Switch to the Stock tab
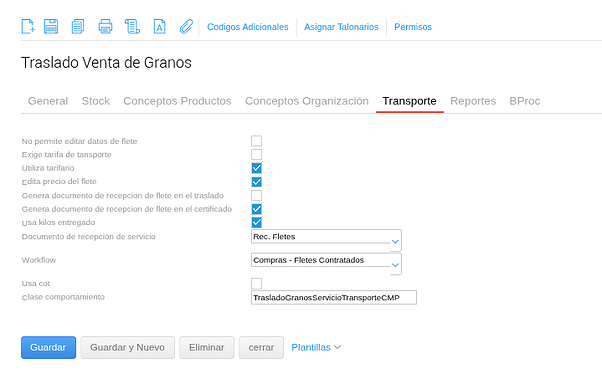602x384 pixels. coord(96,101)
